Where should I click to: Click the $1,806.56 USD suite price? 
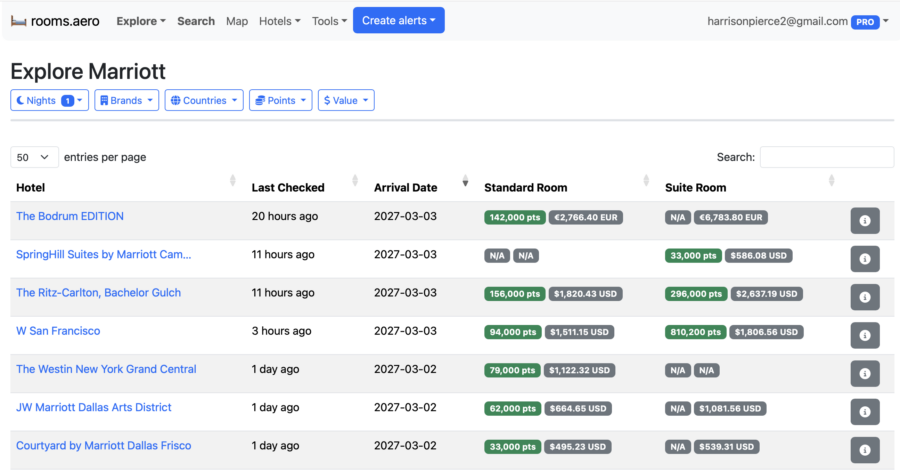[766, 332]
